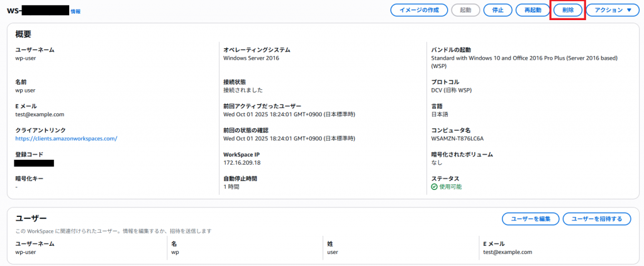
Task: Click the ユーザーを招待する button
Action: click(596, 219)
